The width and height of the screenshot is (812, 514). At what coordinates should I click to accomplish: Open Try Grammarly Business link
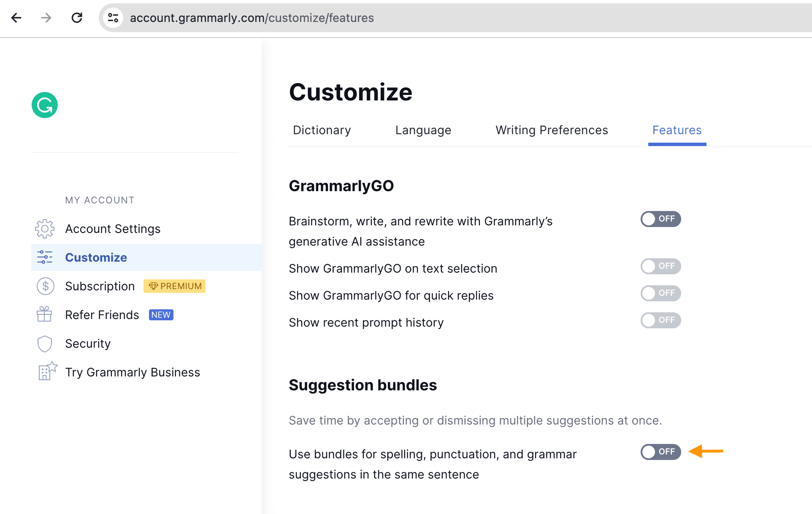[133, 372]
